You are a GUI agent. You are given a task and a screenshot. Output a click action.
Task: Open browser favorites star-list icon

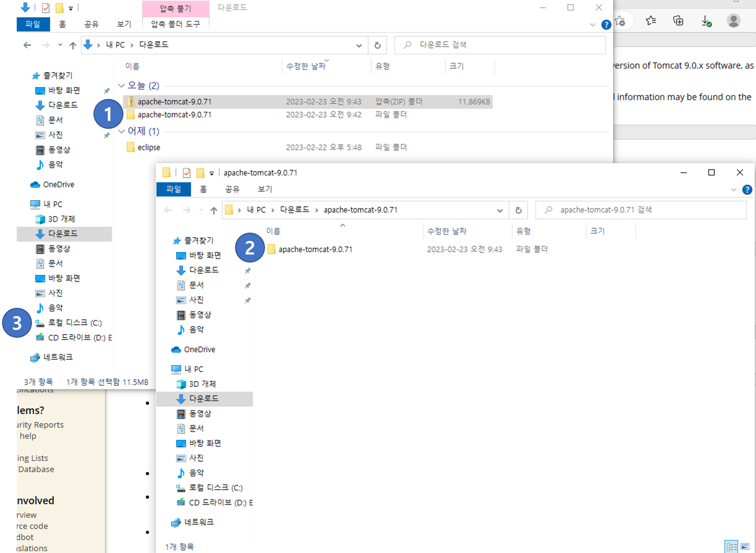point(651,21)
